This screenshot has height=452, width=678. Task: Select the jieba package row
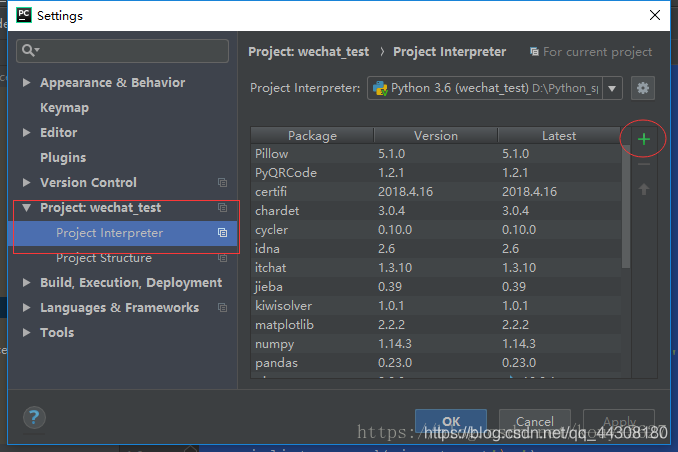point(436,287)
